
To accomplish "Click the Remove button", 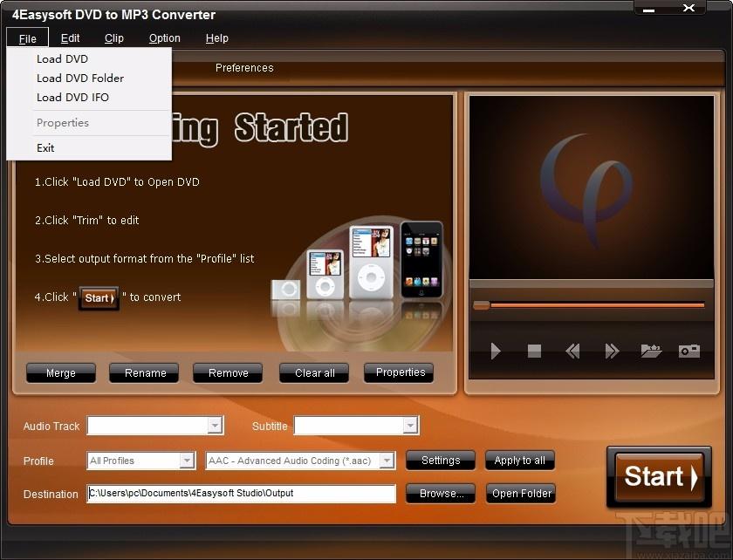I will coord(228,373).
